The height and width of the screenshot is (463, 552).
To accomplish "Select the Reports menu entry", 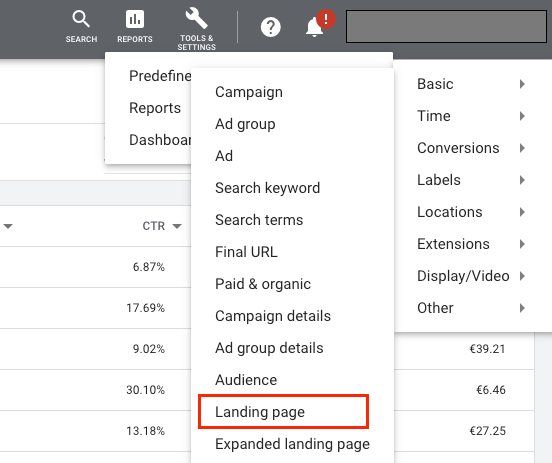I will (x=155, y=108).
